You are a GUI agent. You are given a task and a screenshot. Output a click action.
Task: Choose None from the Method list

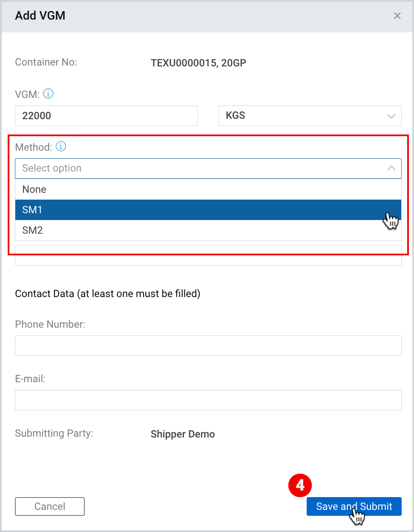pos(208,189)
